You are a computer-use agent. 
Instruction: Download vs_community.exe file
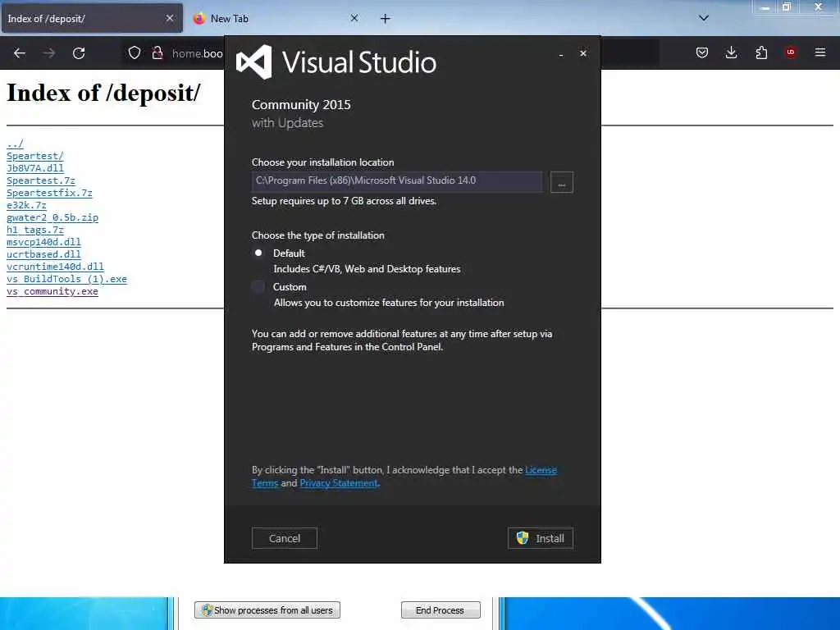(x=52, y=291)
